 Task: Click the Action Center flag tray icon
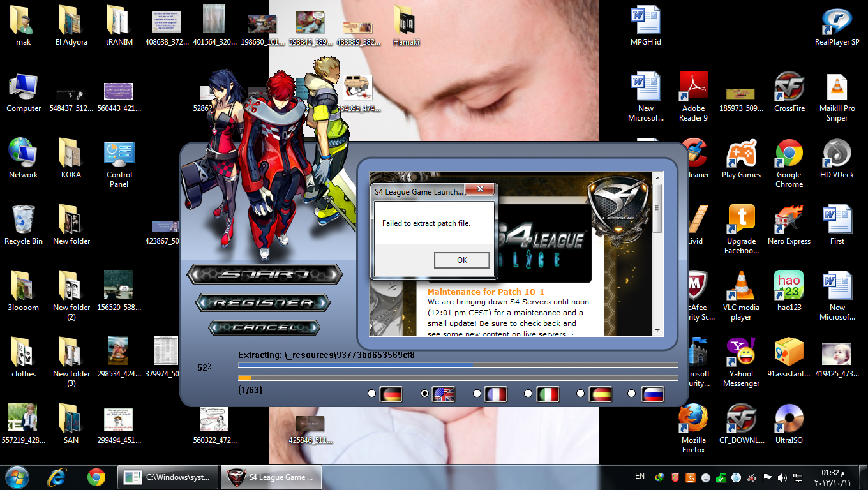pos(767,478)
